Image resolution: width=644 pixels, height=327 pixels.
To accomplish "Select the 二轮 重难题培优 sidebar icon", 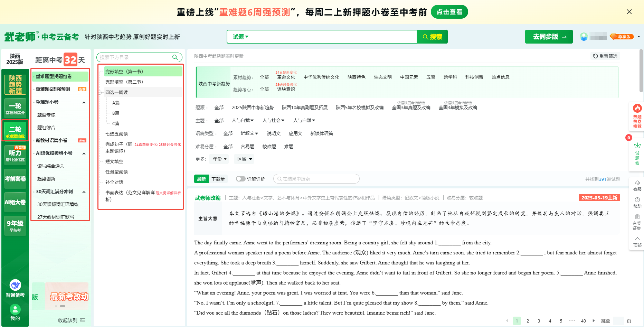I will tap(15, 131).
